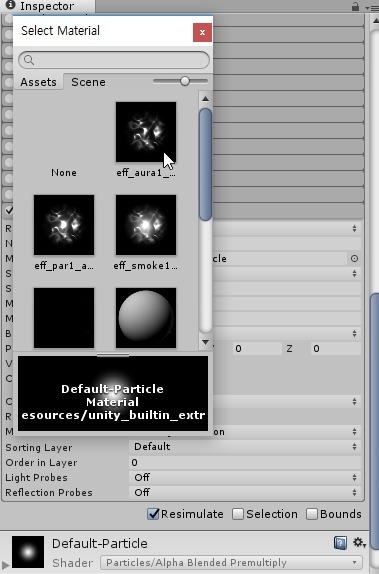Viewport: 379px width, 574px height.
Task: Click the selected material preview pane
Action: (113, 394)
